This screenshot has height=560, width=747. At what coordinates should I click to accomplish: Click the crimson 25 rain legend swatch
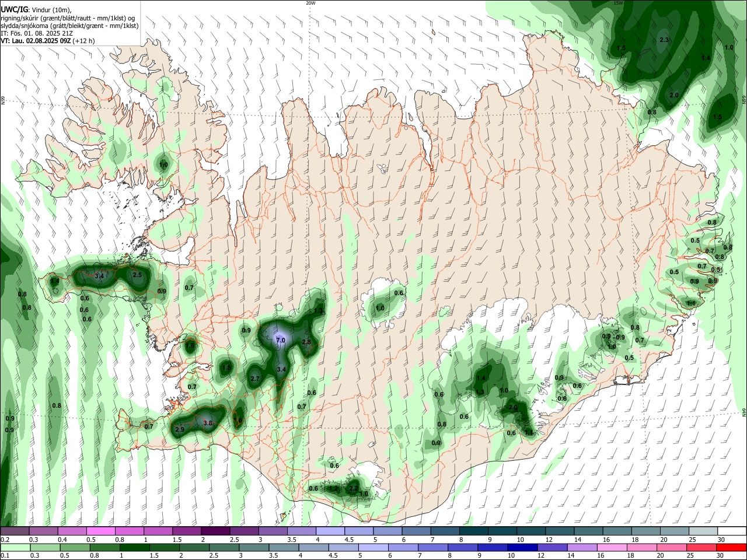[x=701, y=547]
